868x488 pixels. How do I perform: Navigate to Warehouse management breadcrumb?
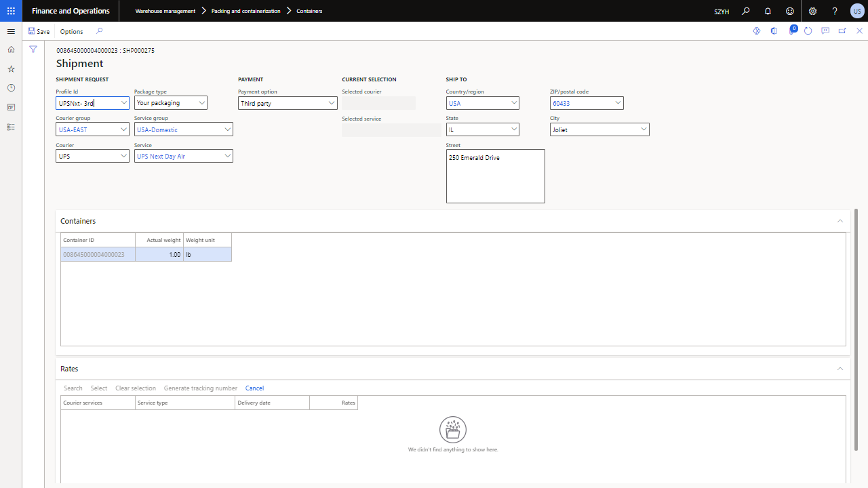coord(165,11)
